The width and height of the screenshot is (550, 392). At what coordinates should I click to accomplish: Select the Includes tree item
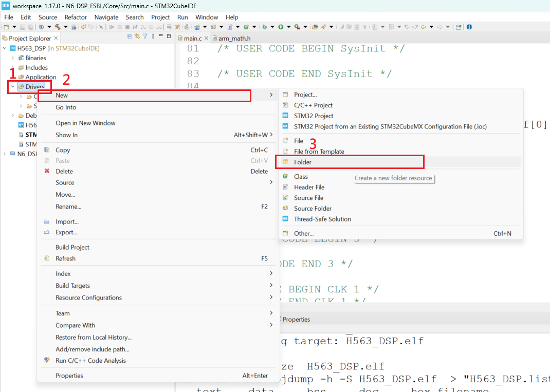tap(32, 67)
